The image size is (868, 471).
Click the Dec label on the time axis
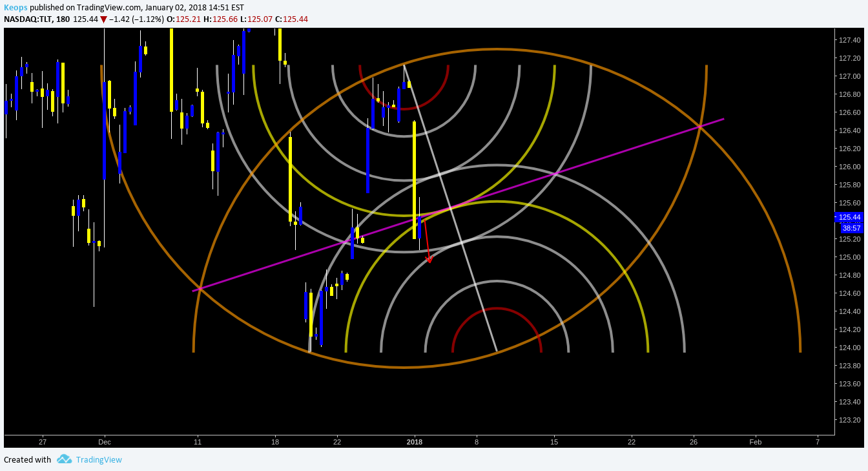105,443
